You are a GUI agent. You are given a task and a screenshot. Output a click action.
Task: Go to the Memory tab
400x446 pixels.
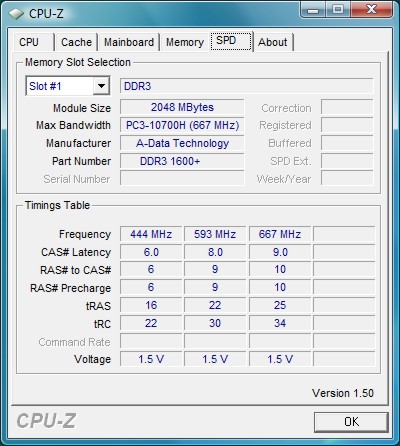185,42
